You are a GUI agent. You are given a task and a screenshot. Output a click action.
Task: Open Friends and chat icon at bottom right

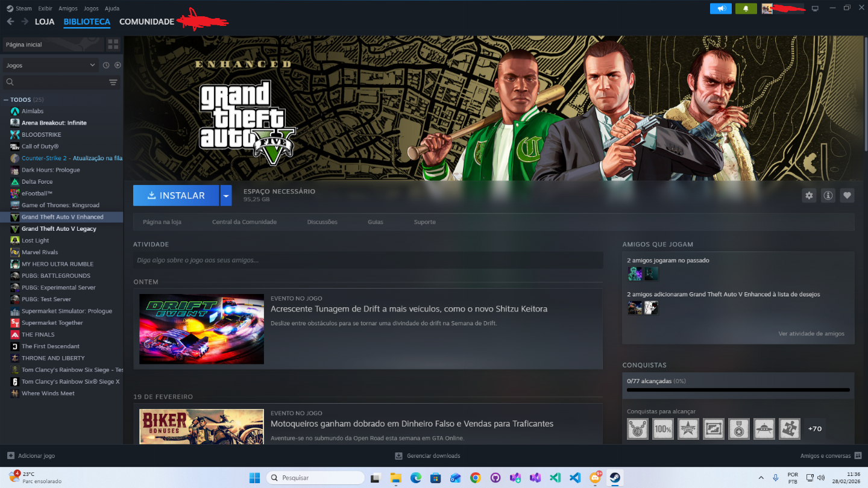[858, 456]
